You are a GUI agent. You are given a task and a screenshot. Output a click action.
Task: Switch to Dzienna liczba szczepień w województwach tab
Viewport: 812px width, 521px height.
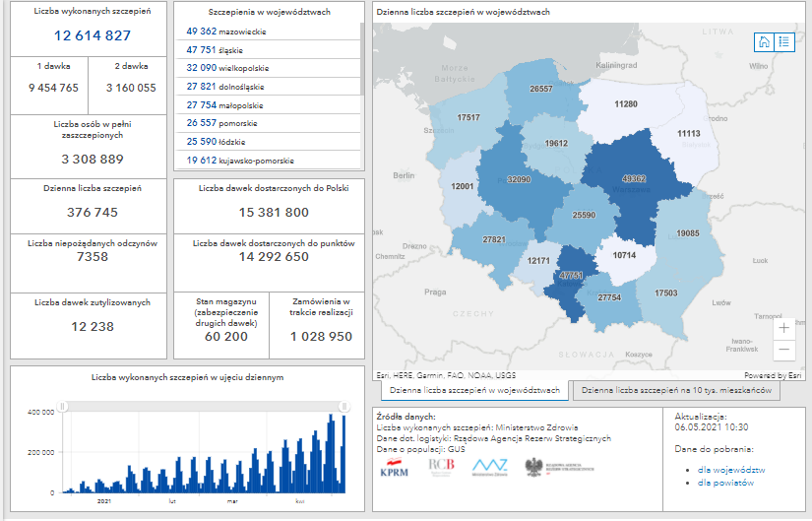(x=472, y=391)
